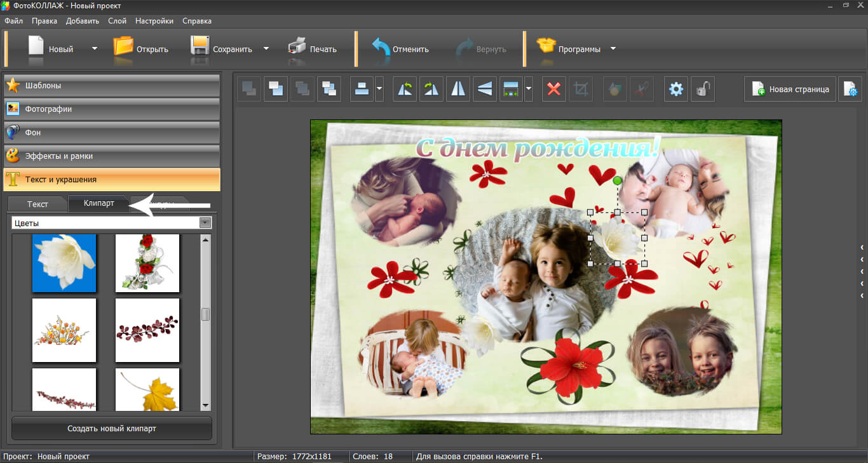The image size is (868, 463).
Task: Select the dark red leafy branch clipart thumbnail
Action: tap(147, 330)
